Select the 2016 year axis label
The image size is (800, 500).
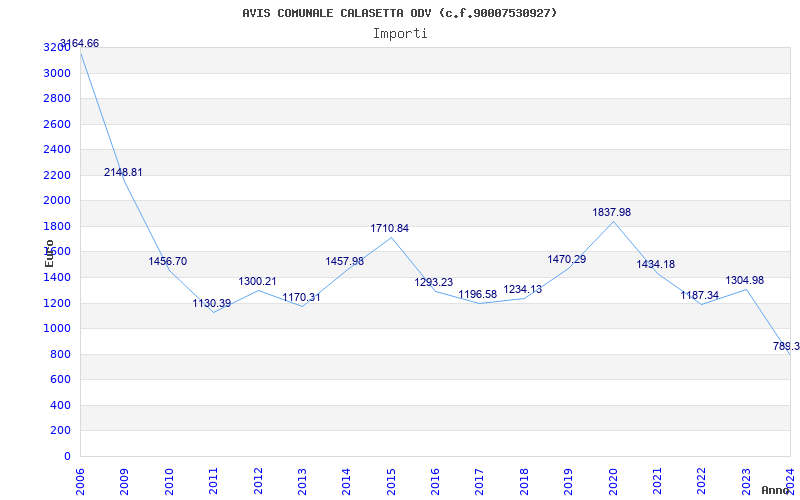coord(435,482)
